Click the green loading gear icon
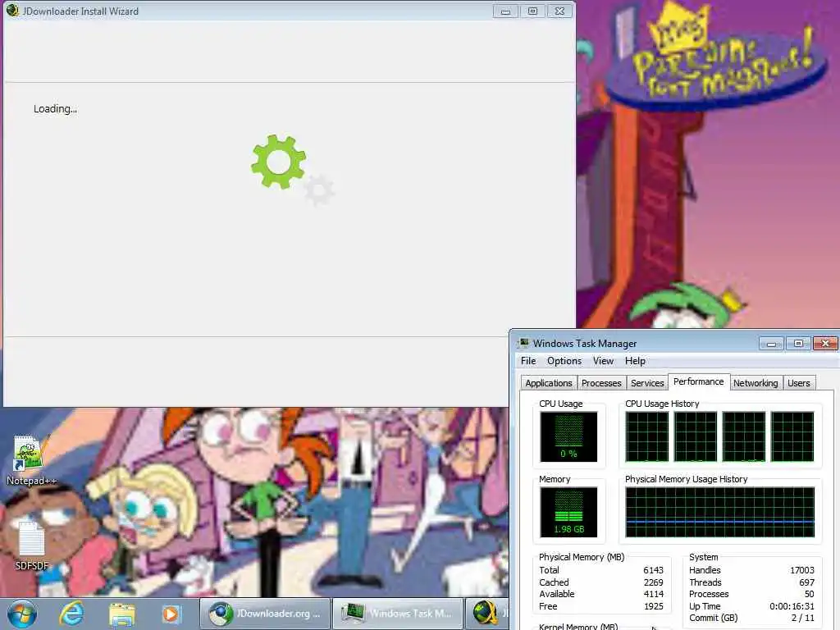Image resolution: width=840 pixels, height=630 pixels. point(279,162)
